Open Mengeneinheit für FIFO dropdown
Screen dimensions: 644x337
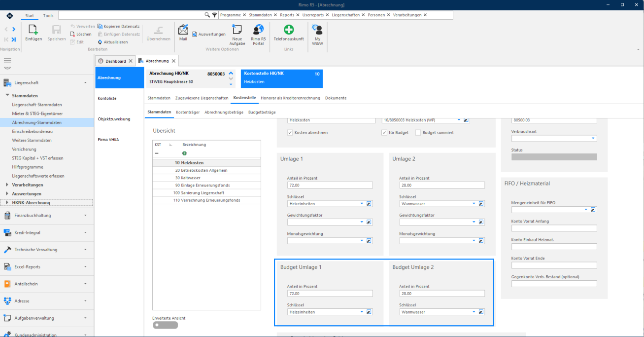point(586,210)
